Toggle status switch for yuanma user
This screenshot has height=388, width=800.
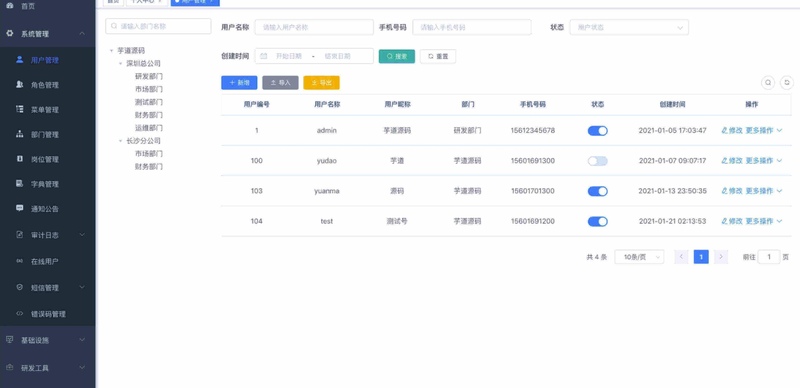pyautogui.click(x=597, y=191)
